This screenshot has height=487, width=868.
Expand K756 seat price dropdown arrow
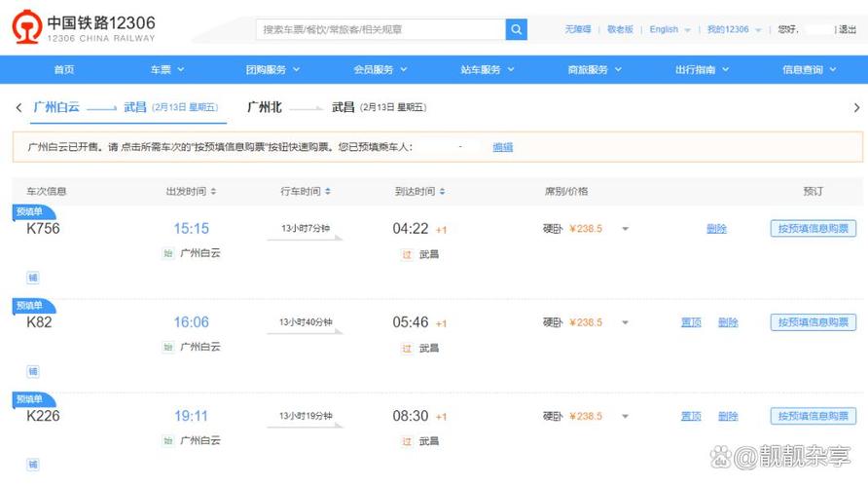click(x=625, y=229)
